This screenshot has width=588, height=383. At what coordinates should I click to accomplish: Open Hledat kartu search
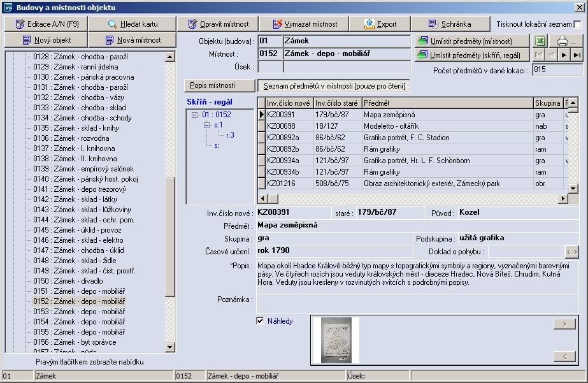(132, 24)
